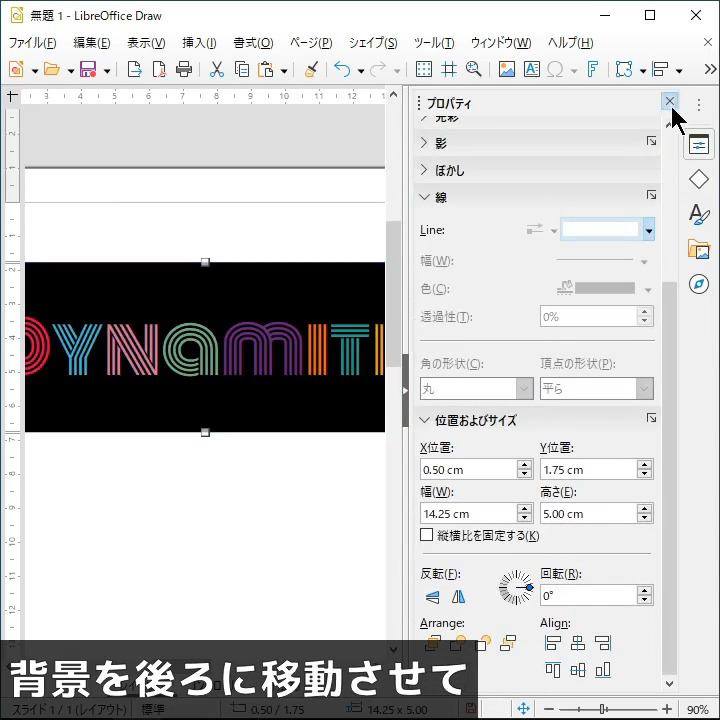Open 線 section more options dialog
Viewport: 720px width, 720px height.
tap(651, 195)
